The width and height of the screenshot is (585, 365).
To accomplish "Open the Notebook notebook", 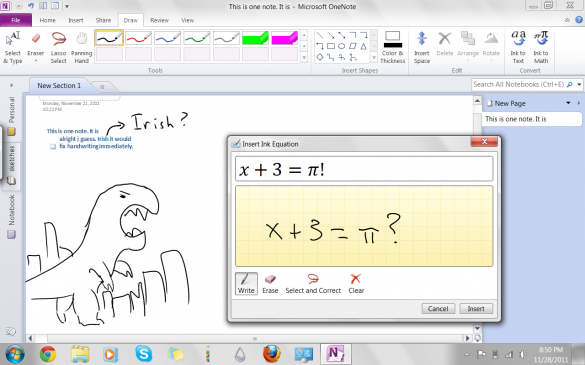I will click(11, 216).
